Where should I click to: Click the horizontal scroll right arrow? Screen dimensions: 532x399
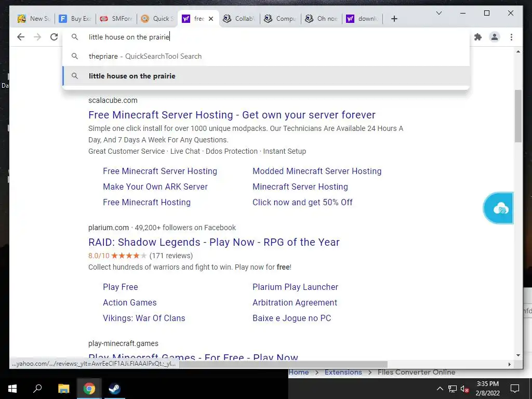click(509, 364)
